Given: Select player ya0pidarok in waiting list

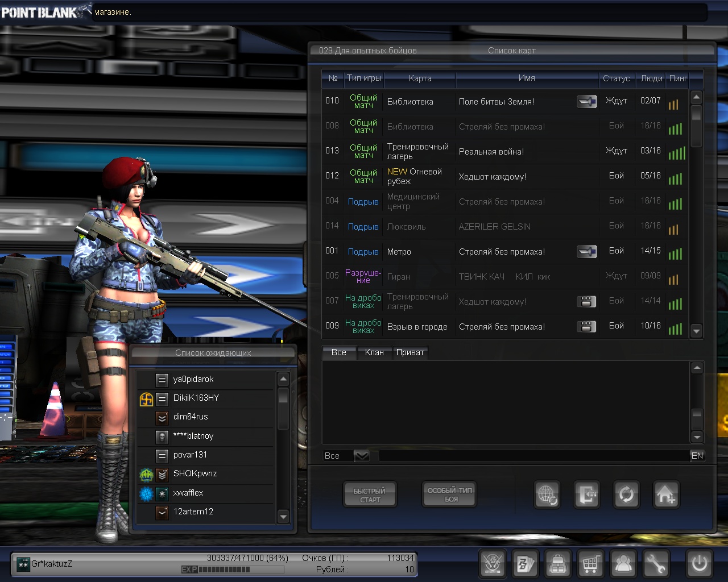Looking at the screenshot, I should (x=206, y=380).
